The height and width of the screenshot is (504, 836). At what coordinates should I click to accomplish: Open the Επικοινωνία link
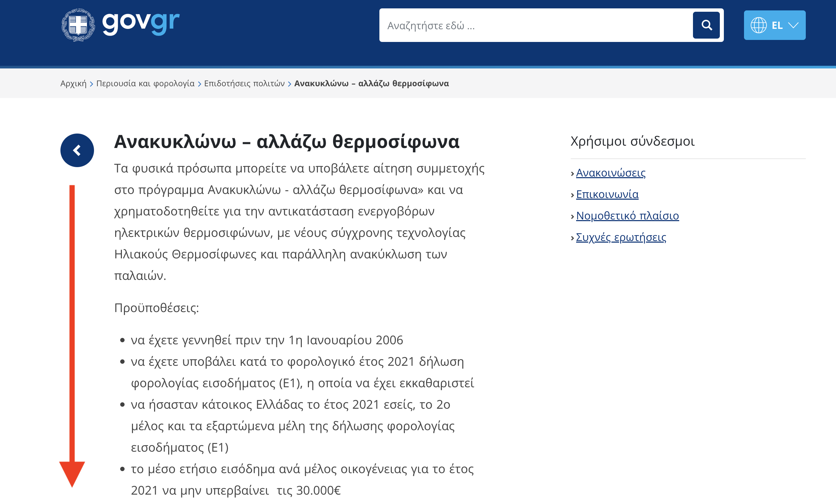click(607, 194)
